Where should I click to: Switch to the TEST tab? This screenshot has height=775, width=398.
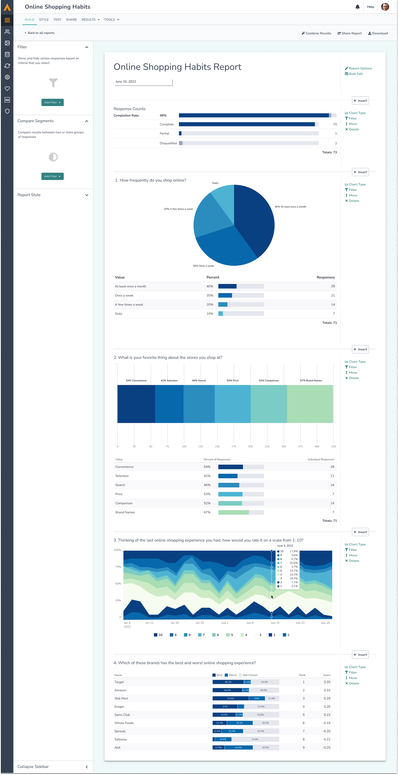click(57, 19)
